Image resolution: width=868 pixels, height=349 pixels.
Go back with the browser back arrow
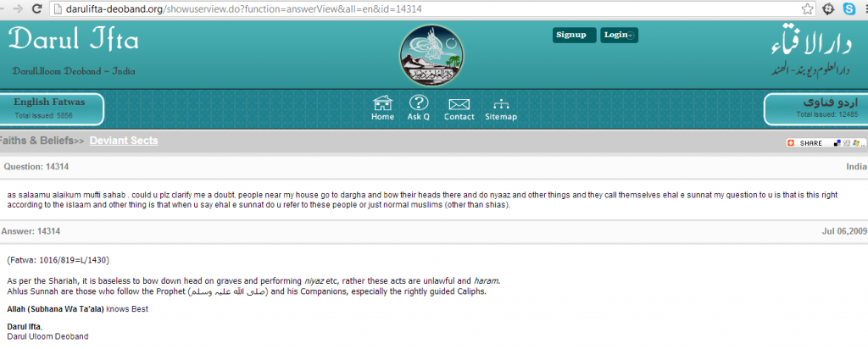[x=3, y=8]
